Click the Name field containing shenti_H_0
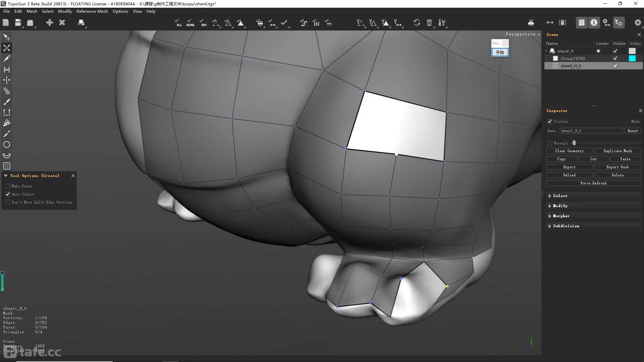The height and width of the screenshot is (362, 644). [x=591, y=131]
